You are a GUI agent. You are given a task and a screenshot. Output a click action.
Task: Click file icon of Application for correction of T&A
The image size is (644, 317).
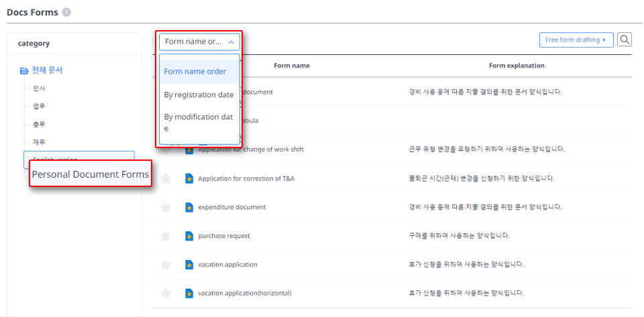189,178
